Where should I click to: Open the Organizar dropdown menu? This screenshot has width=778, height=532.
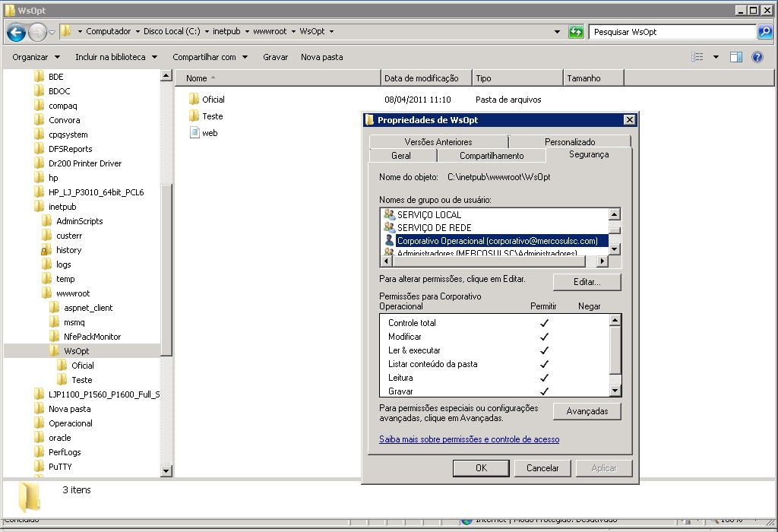[x=36, y=57]
